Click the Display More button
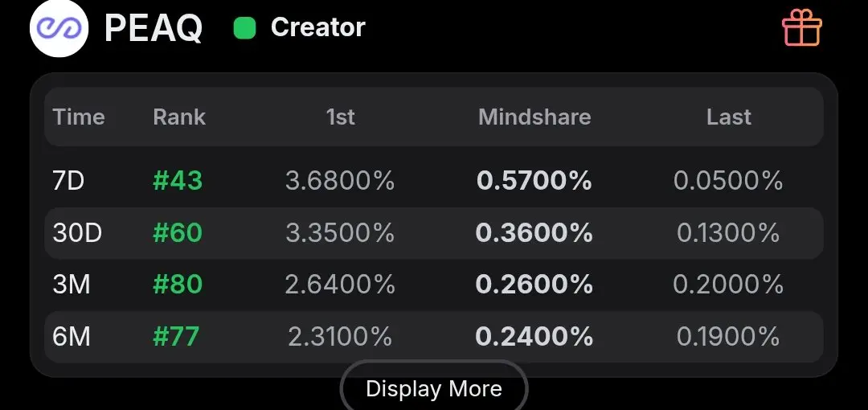Screen dimensions: 868x410 click(x=434, y=388)
